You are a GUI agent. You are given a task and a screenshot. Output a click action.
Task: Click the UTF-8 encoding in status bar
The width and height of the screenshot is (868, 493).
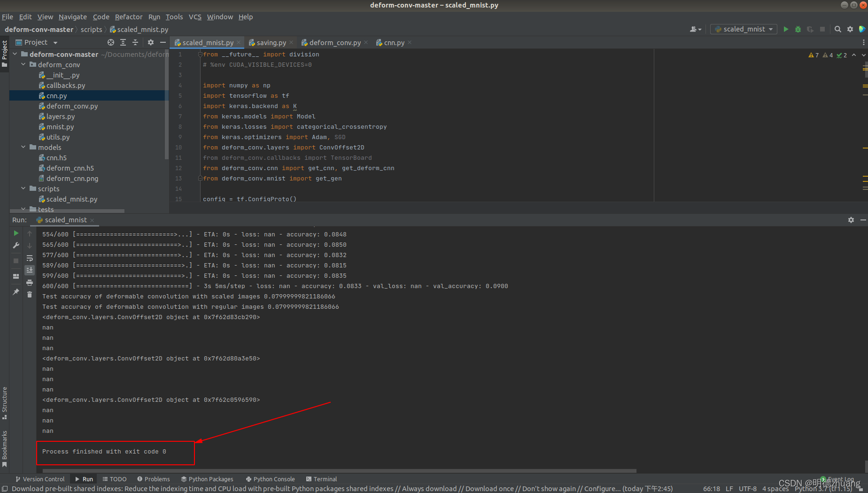[x=748, y=489]
